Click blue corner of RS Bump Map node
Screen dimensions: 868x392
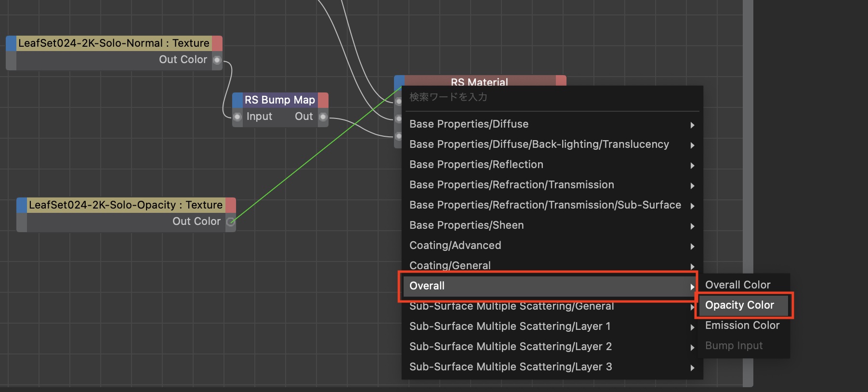[x=237, y=100]
